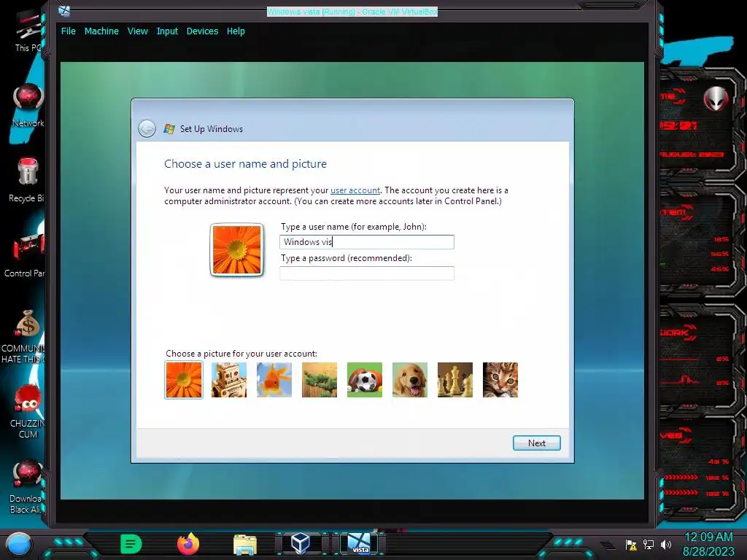Follow the user account link

point(355,190)
